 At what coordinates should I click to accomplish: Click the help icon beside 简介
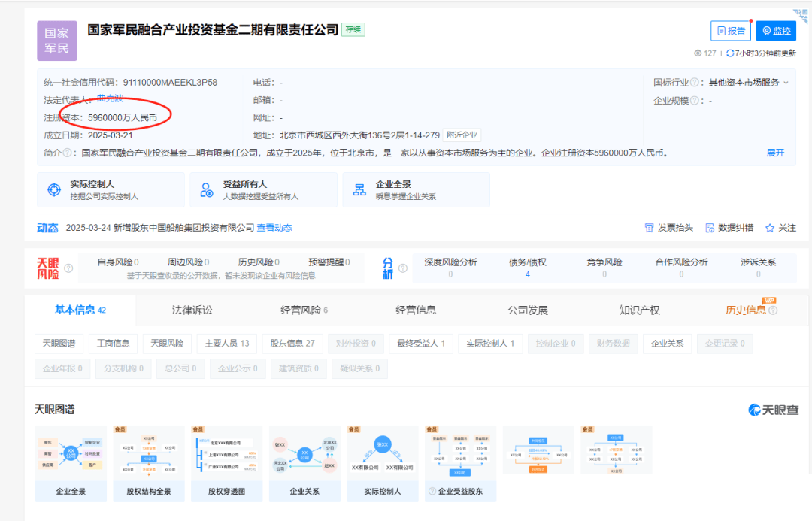pos(67,153)
